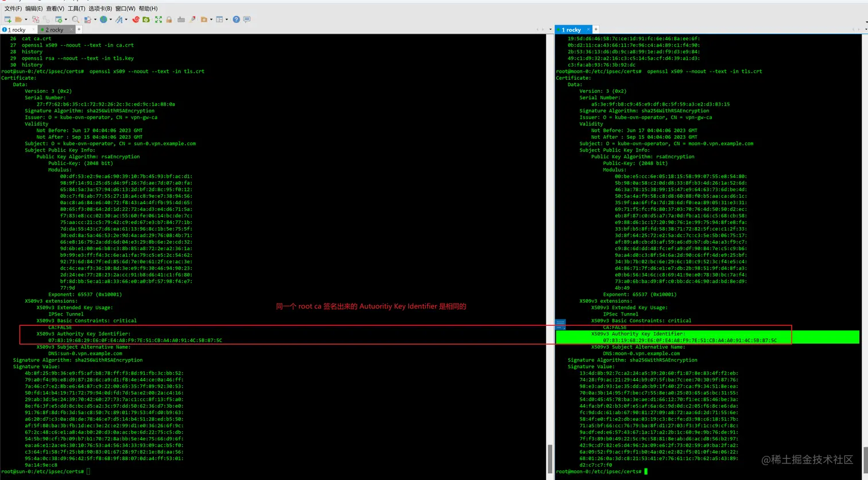Click serial number starting 'a5:3e:9f:b8'
The width and height of the screenshot is (868, 480).
pos(660,104)
